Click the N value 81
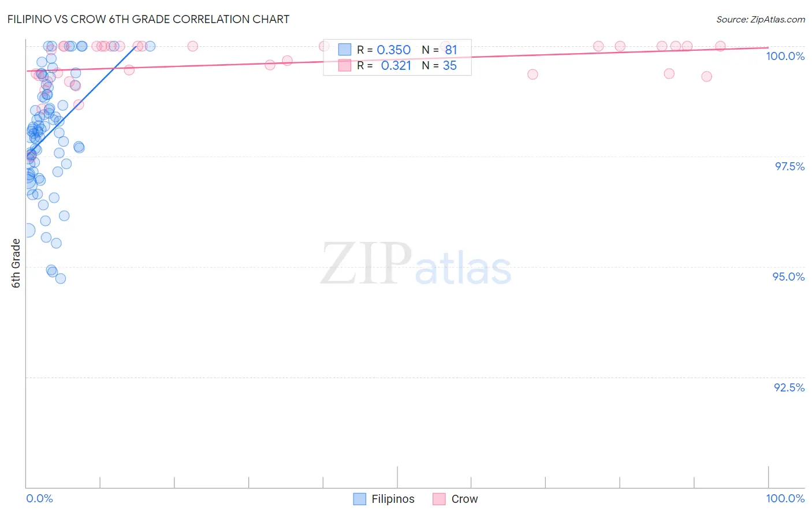Image resolution: width=812 pixels, height=515 pixels. [450, 50]
